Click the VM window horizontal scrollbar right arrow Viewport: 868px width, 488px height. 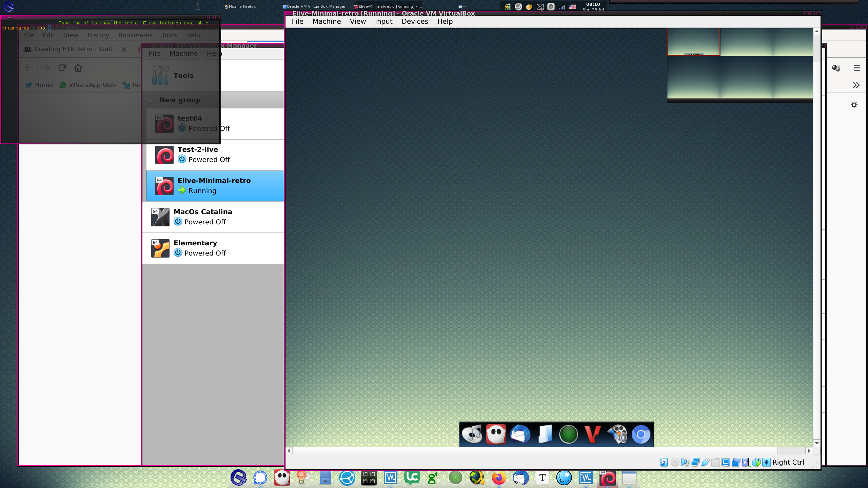[x=809, y=451]
